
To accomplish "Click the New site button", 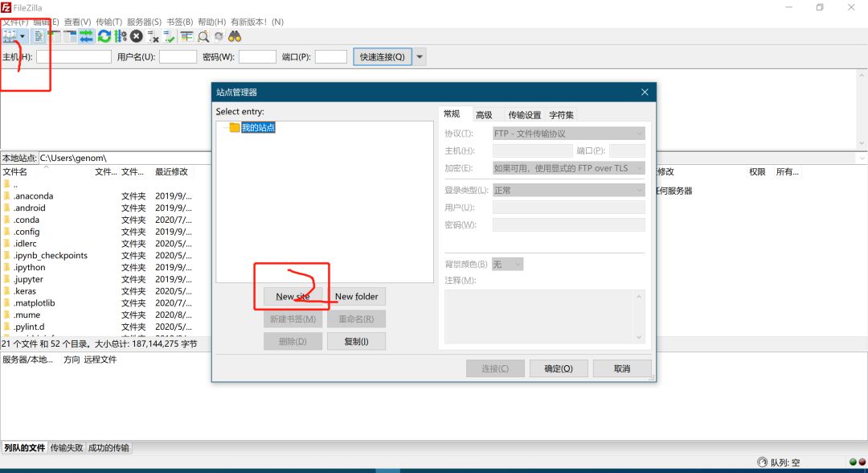I will (293, 296).
